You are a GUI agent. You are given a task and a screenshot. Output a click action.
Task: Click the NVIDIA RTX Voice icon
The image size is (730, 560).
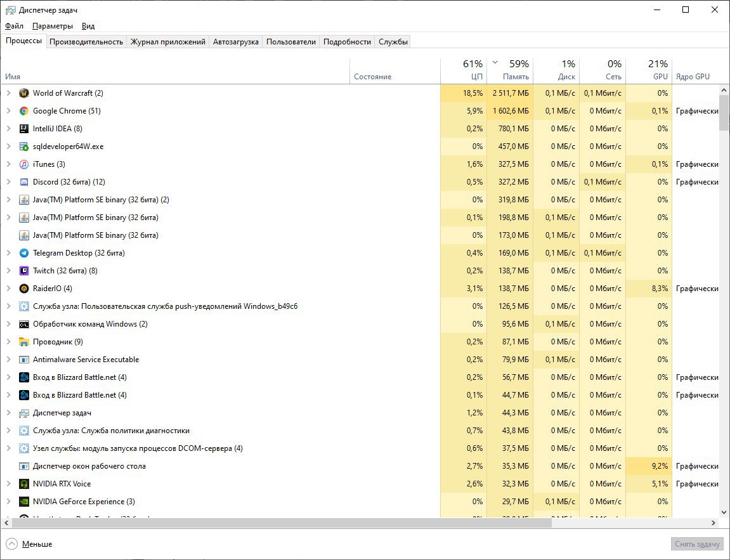(x=23, y=484)
